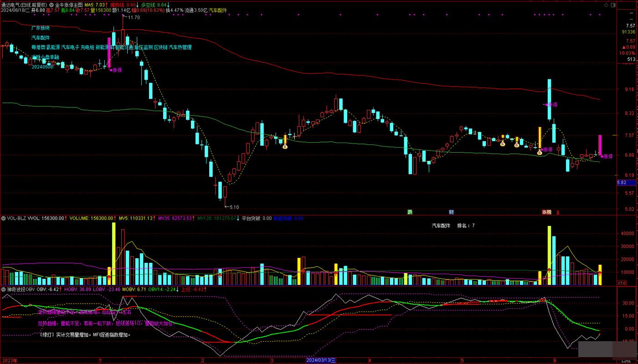The height and width of the screenshot is (364, 638).
Task: Click the tallest yellow volume bar near January
Action: click(x=113, y=254)
